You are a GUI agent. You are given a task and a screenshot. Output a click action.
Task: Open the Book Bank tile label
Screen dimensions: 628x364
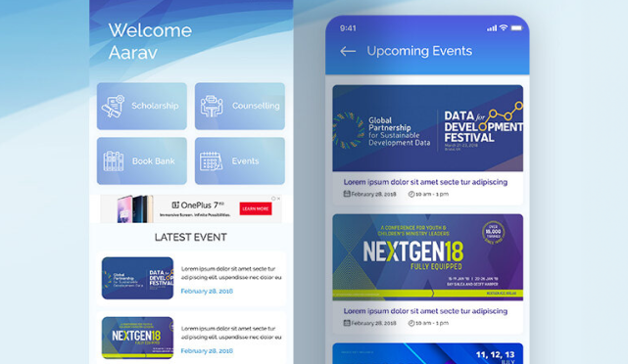pos(154,161)
